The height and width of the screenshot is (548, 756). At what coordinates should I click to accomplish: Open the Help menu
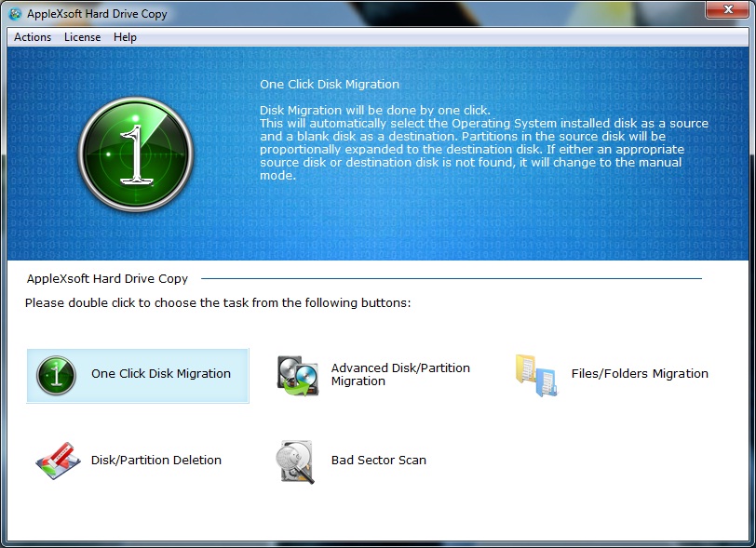point(125,37)
